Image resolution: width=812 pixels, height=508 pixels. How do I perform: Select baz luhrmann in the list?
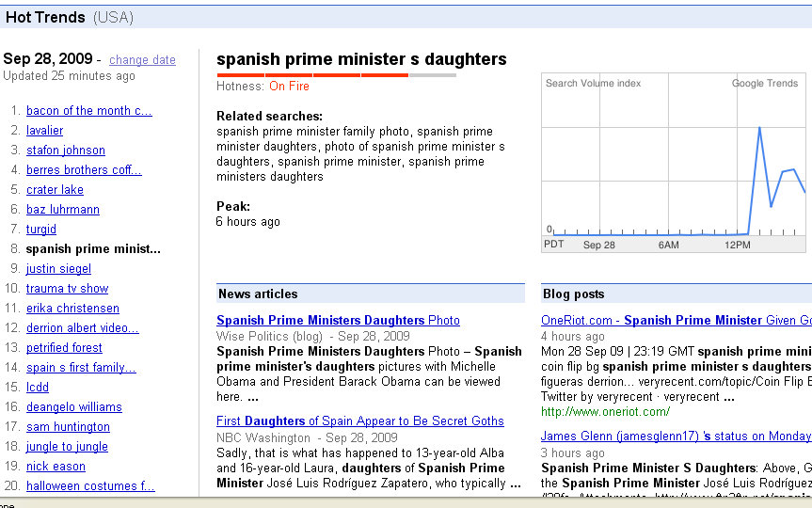click(63, 209)
